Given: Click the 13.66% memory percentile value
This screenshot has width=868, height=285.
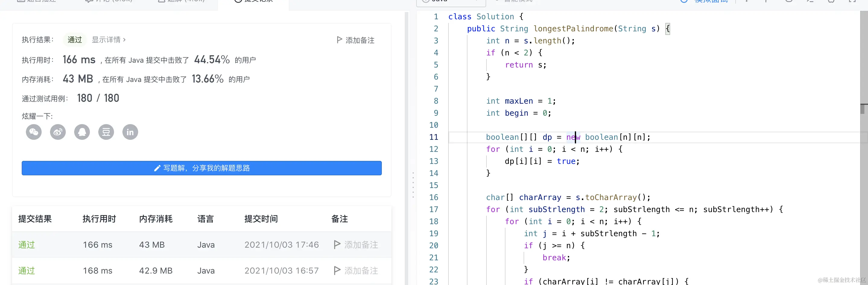Looking at the screenshot, I should tap(207, 79).
